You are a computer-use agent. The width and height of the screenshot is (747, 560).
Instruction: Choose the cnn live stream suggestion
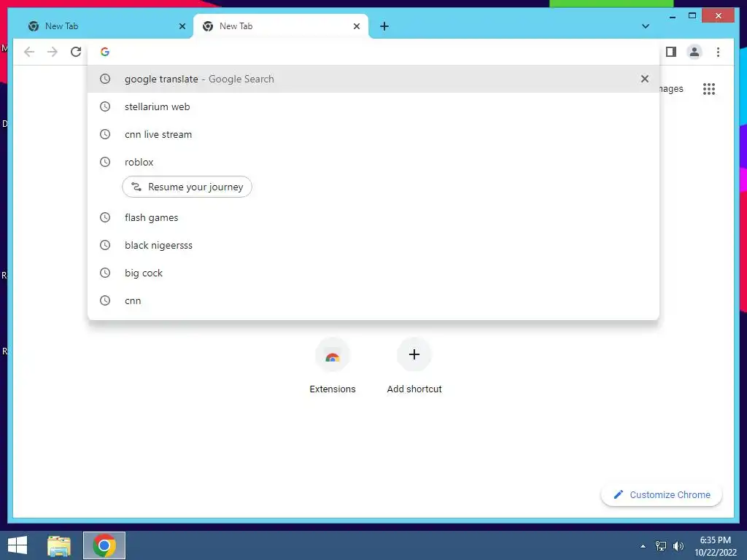[x=373, y=134]
